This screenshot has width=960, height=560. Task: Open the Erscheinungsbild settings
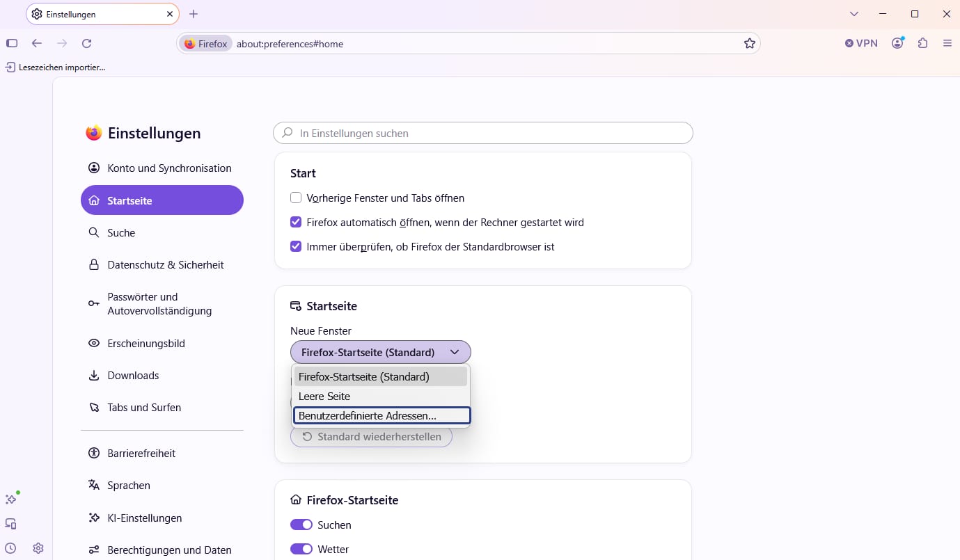click(162, 344)
